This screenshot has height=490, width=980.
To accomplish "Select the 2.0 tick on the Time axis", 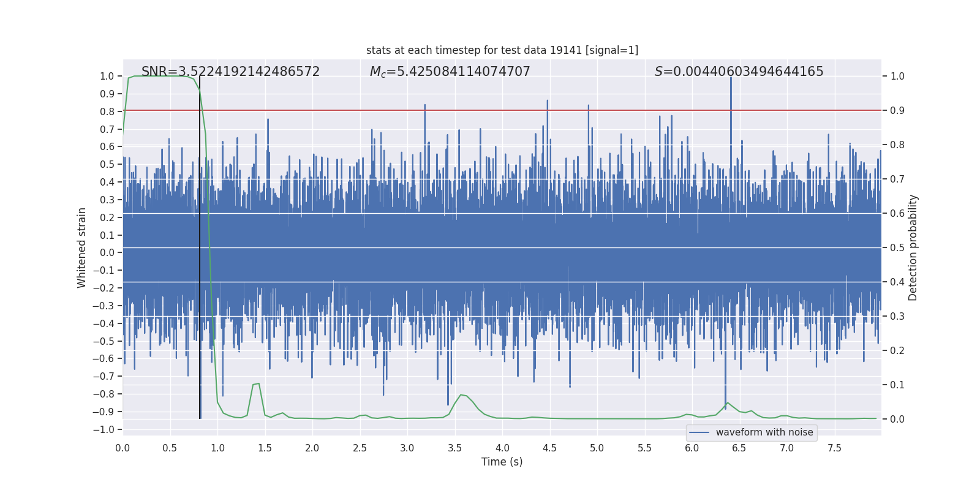I will [x=312, y=448].
